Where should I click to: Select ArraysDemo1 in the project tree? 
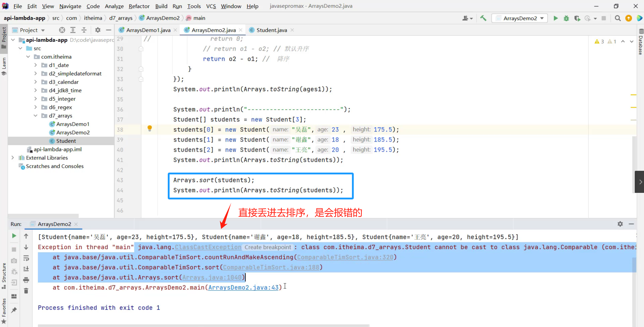click(73, 124)
